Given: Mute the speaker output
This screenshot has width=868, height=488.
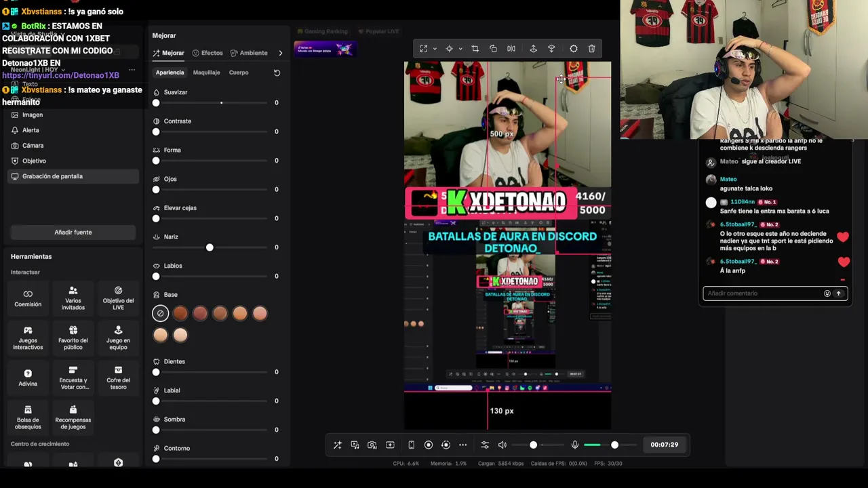Looking at the screenshot, I should 502,445.
